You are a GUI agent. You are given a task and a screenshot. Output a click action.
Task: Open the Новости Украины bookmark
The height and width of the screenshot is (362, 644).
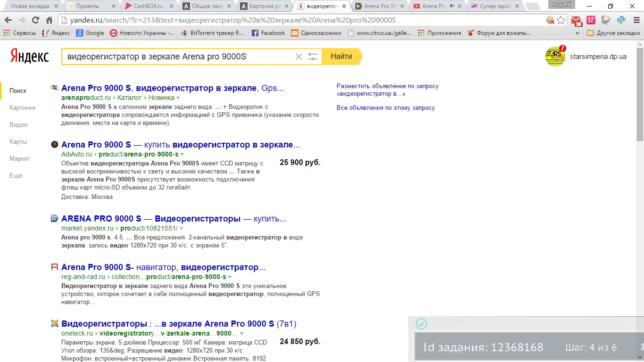point(142,33)
